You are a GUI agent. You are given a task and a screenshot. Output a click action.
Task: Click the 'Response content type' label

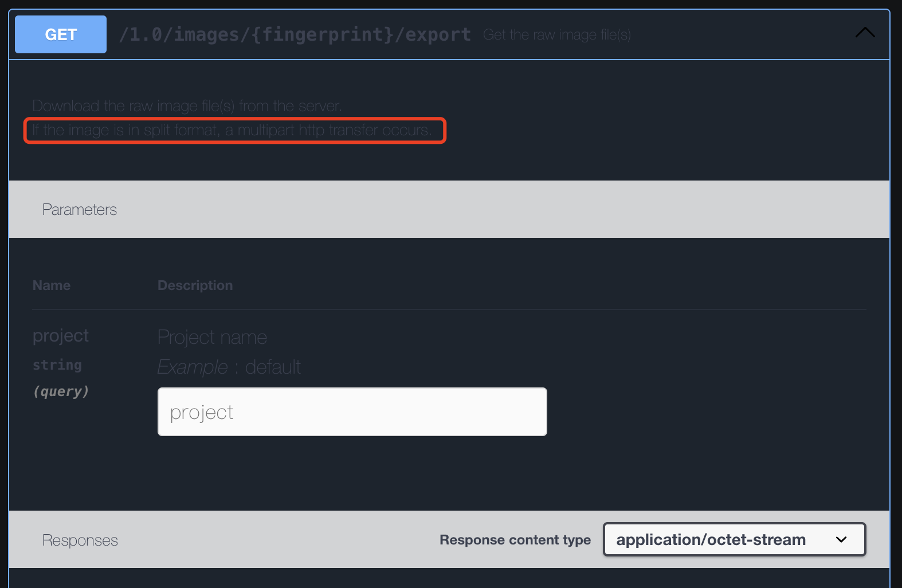tap(515, 540)
